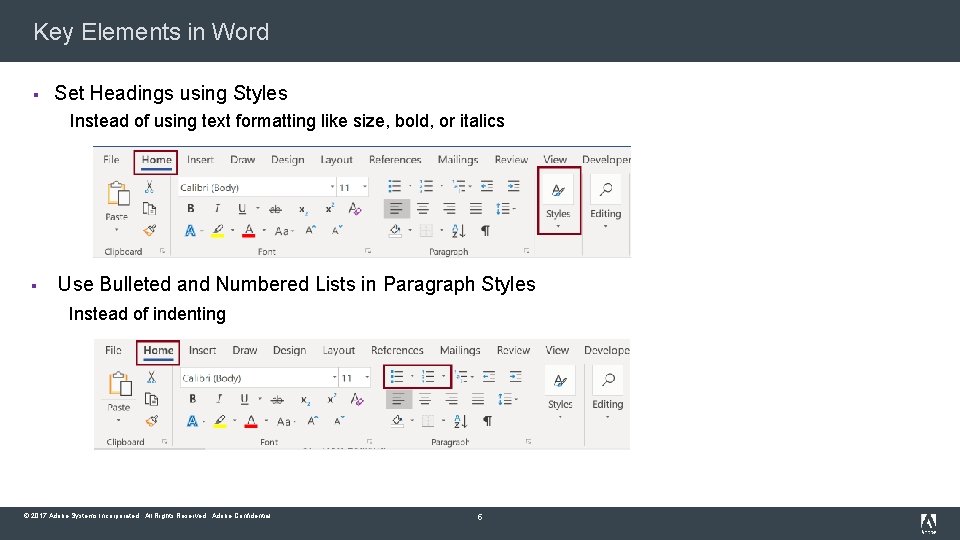Click Line Spacing in Set Headings ribbon

pyautogui.click(x=503, y=209)
